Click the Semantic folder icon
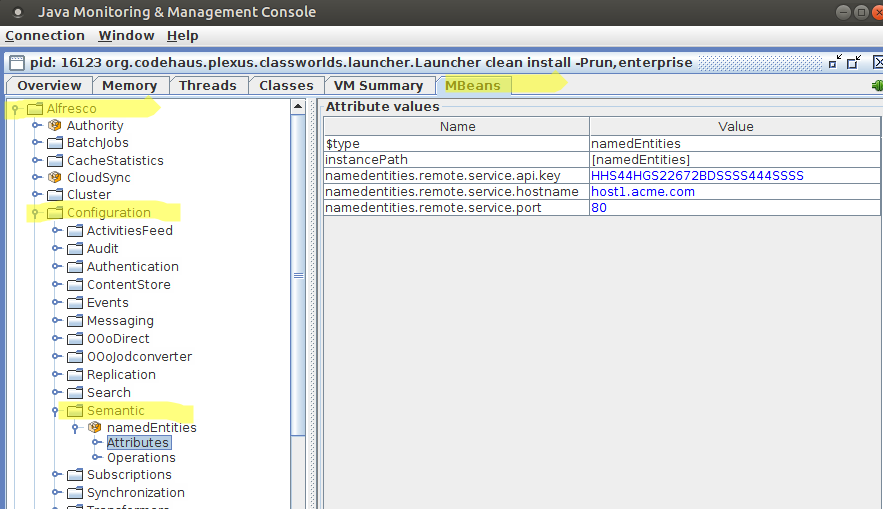The height and width of the screenshot is (509, 883). pos(75,411)
